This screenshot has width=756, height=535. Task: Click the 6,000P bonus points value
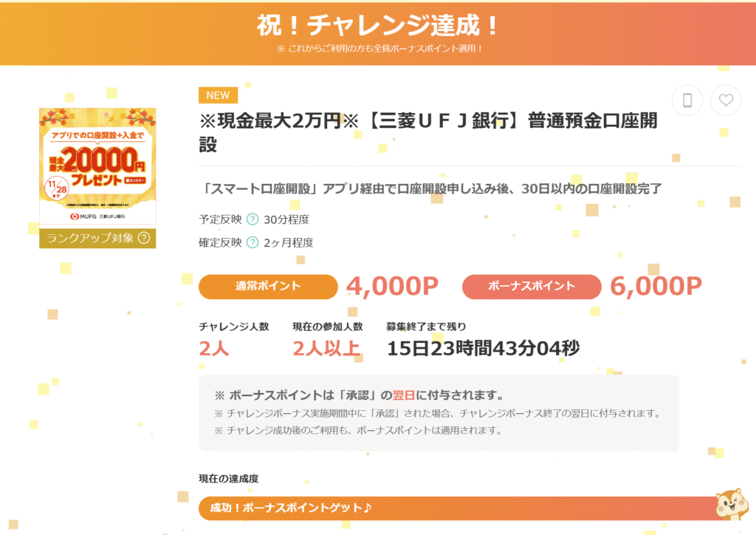point(656,287)
